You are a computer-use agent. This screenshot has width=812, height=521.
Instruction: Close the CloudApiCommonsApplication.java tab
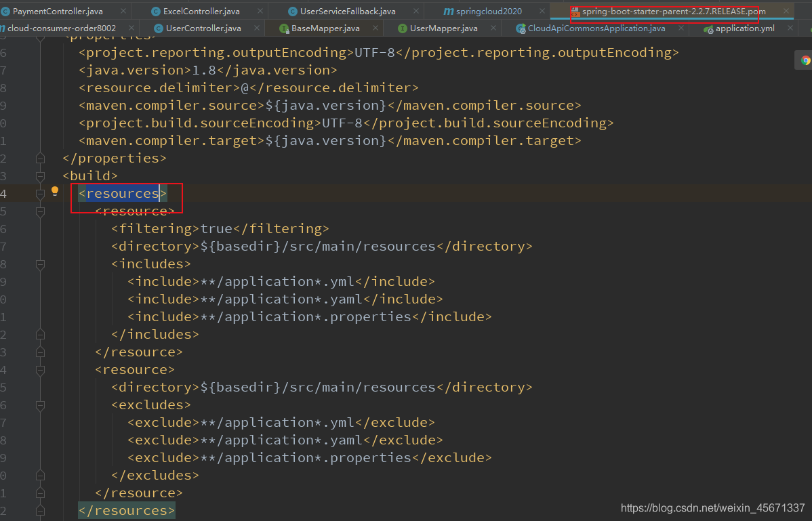[681, 28]
